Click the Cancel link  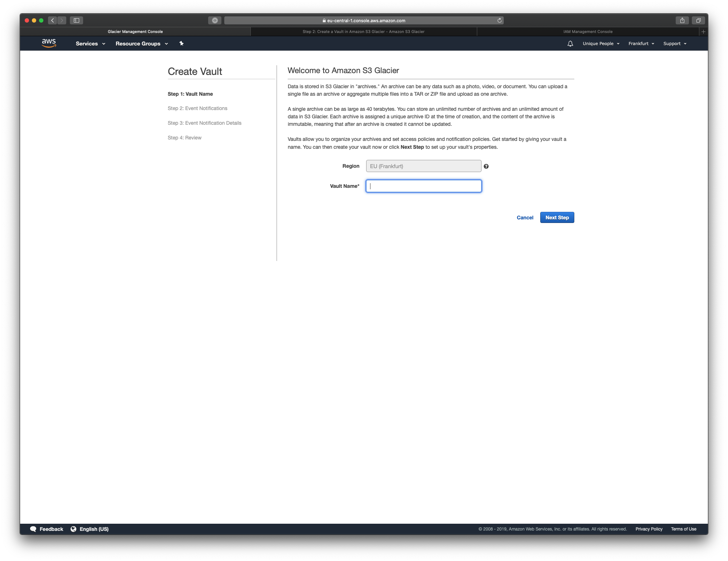[525, 218]
